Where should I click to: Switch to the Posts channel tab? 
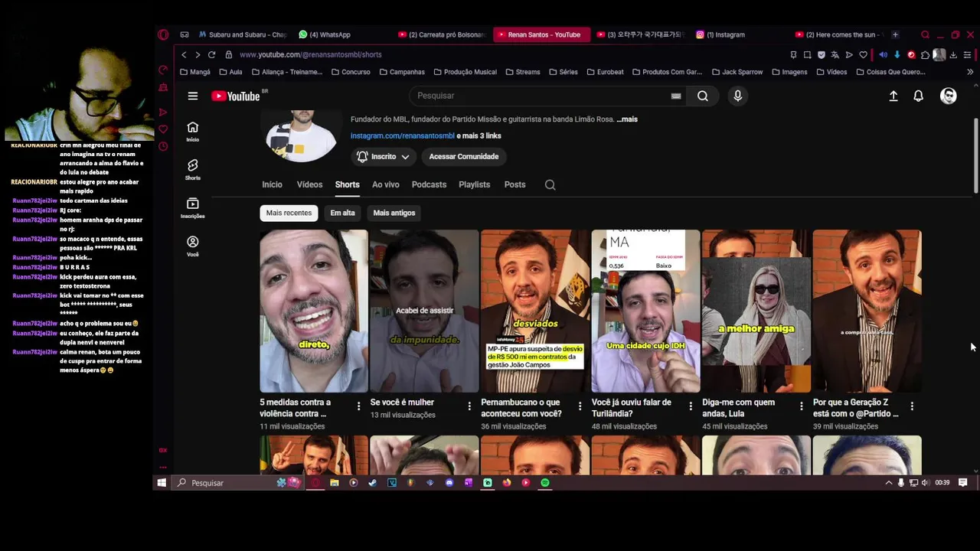(514, 184)
